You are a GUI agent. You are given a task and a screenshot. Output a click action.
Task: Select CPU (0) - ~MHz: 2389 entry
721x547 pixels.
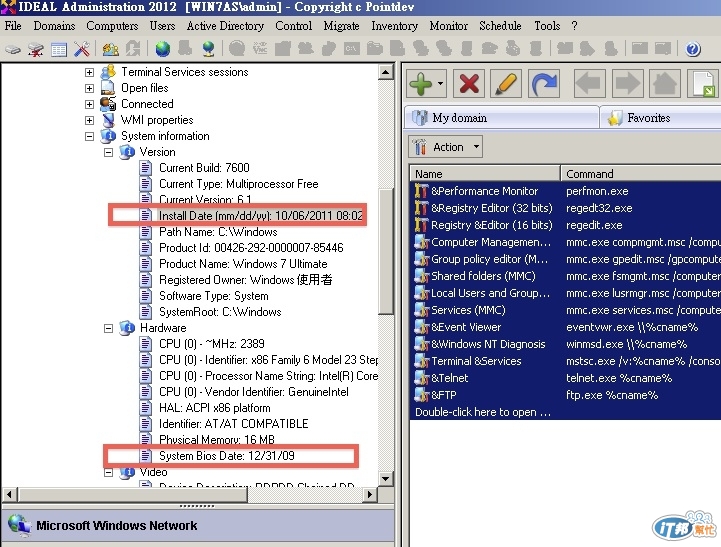212,344
